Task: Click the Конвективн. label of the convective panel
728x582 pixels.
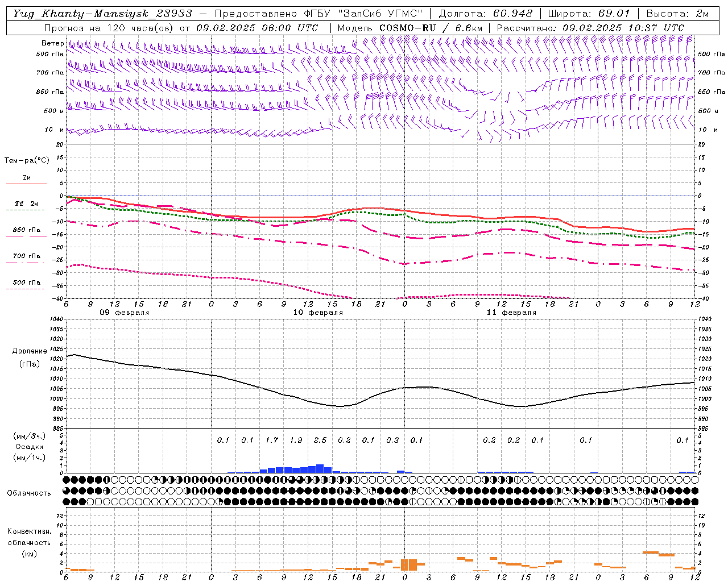Action: 29,531
